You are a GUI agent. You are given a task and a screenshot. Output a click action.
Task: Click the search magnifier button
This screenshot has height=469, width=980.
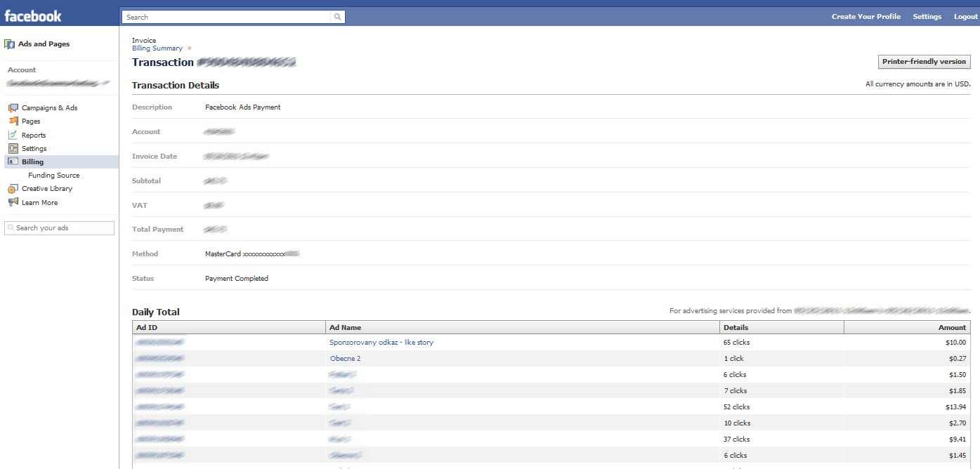(x=338, y=17)
